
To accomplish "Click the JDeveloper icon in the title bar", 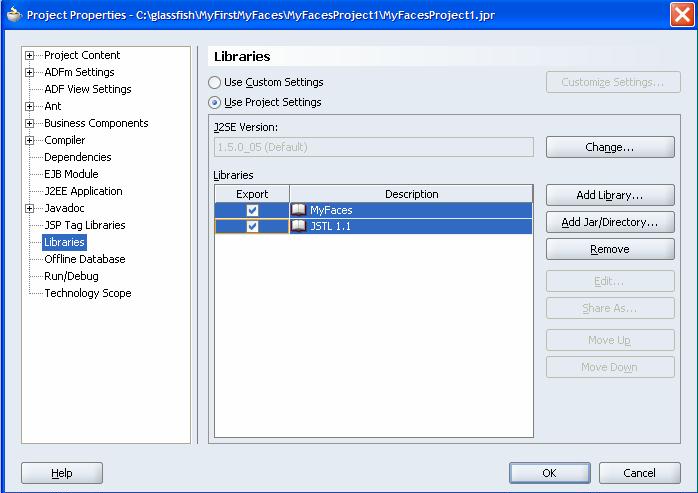I will click(x=14, y=14).
